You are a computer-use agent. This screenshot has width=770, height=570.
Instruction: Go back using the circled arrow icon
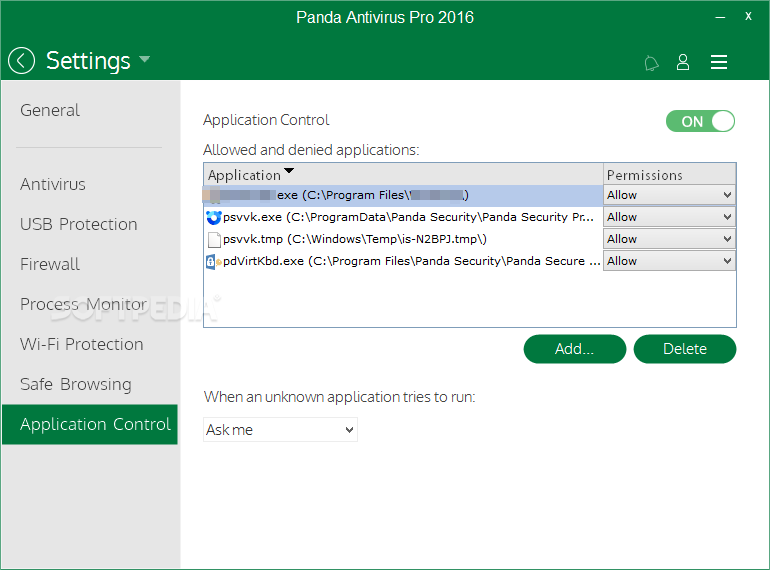tap(21, 61)
